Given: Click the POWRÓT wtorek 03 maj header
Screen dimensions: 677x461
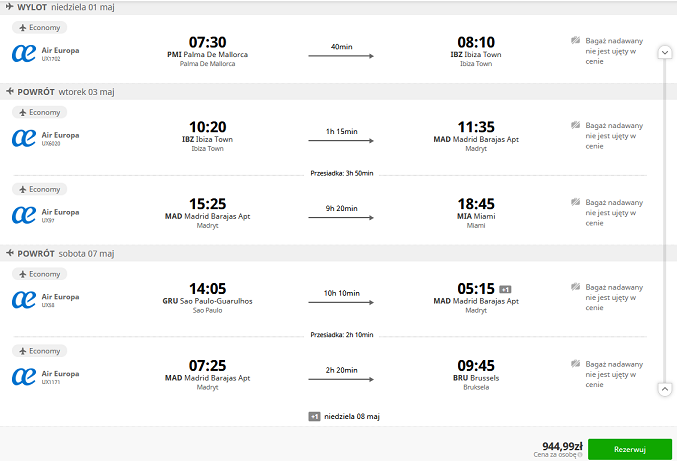Looking at the screenshot, I should tap(60, 92).
